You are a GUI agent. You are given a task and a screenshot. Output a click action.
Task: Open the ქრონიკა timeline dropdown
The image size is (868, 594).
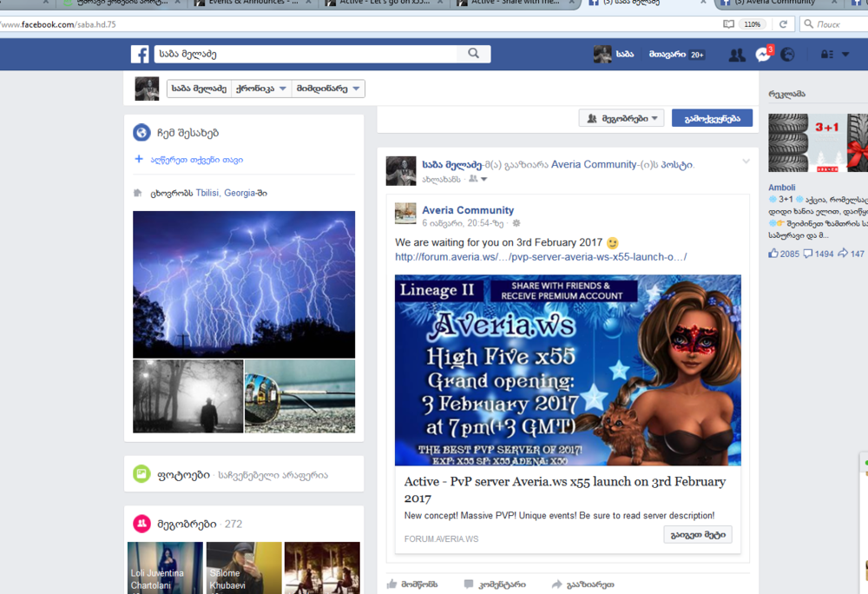coord(261,89)
